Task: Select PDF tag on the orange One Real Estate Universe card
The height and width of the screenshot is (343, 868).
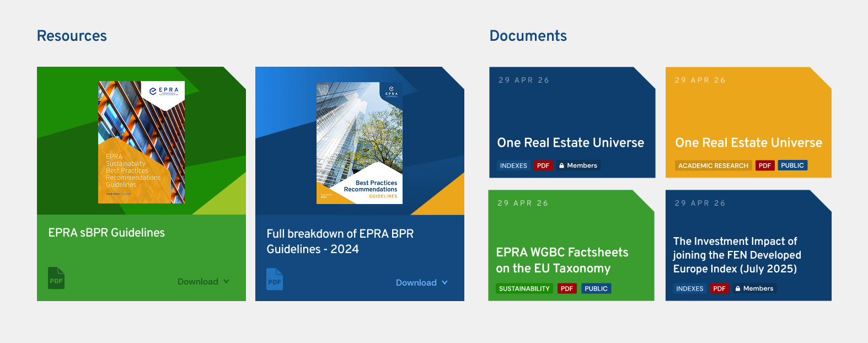Action: pos(765,165)
